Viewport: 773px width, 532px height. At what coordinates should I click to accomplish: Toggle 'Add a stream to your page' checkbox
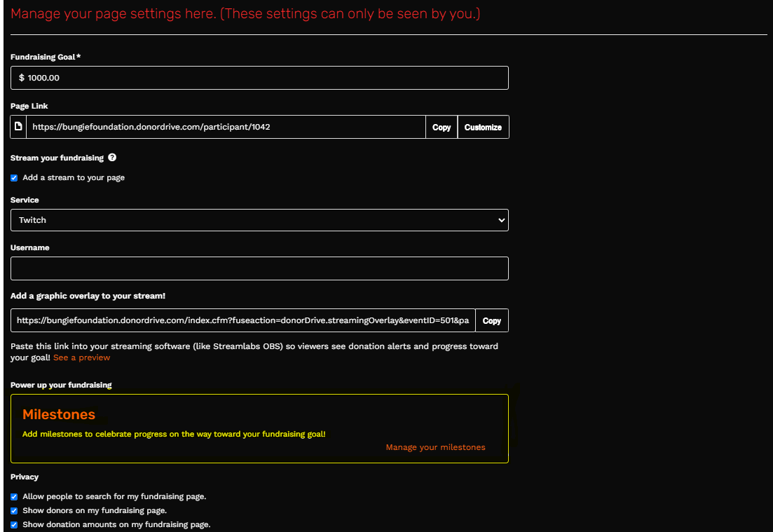pyautogui.click(x=14, y=178)
